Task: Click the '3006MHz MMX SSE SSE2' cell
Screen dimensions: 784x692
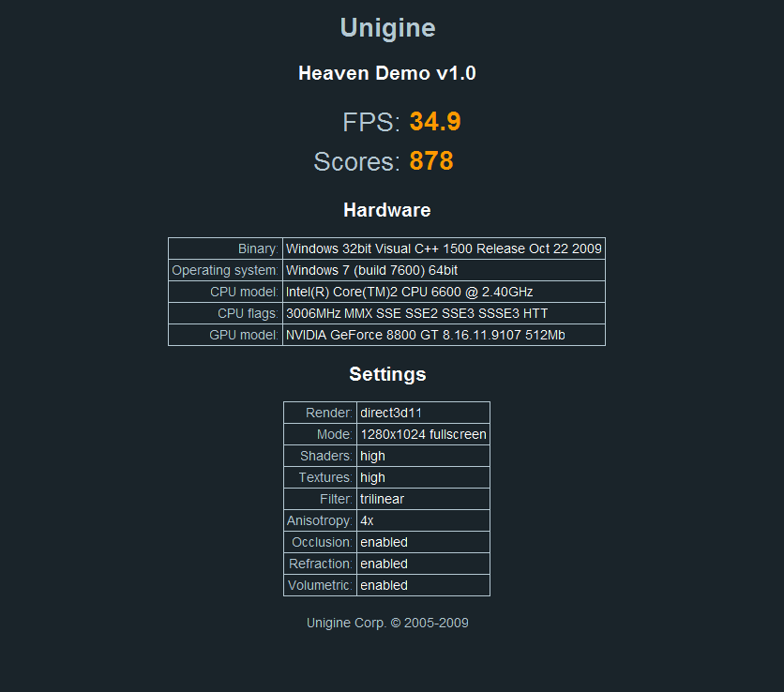Action: coord(444,313)
